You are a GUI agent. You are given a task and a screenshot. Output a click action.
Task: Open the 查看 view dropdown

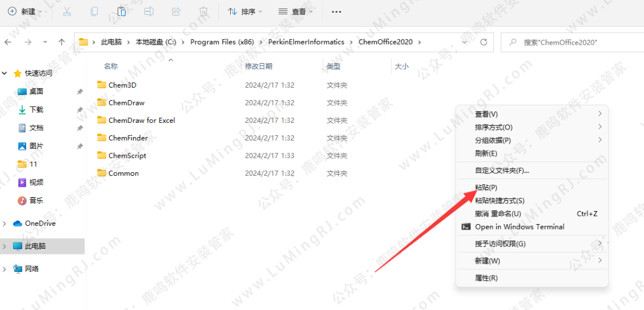tap(295, 11)
